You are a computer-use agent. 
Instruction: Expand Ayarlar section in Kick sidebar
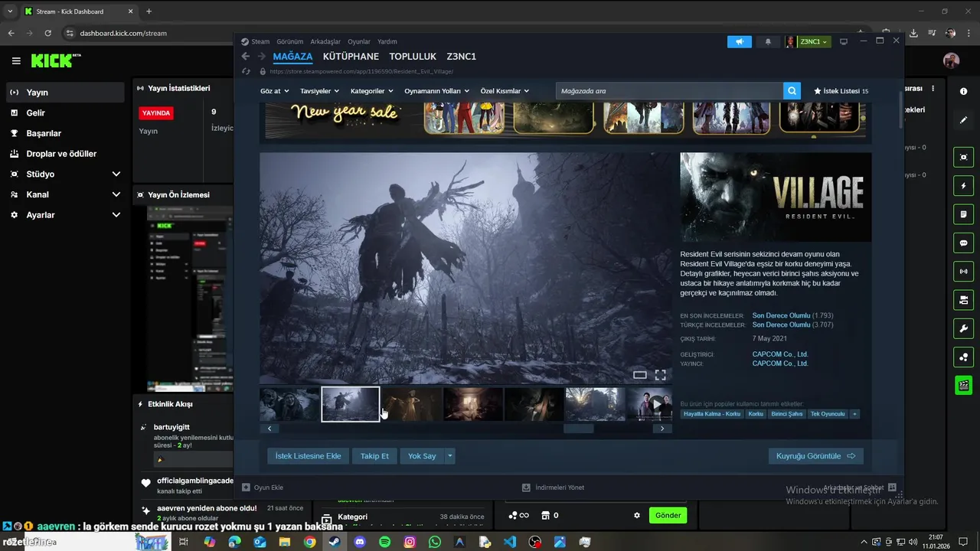click(116, 216)
